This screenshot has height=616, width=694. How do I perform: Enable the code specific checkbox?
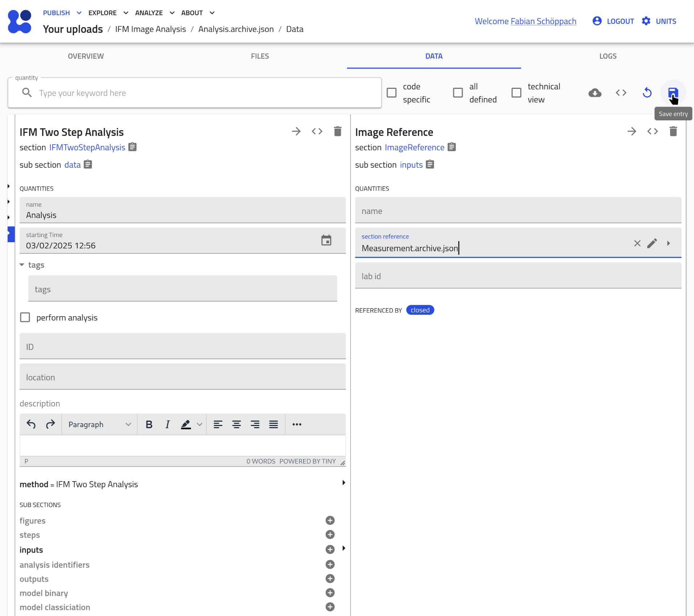392,93
